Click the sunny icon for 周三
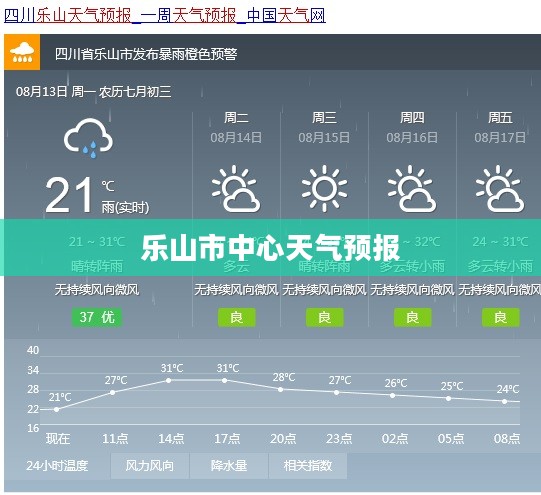This screenshot has width=541, height=495. click(x=324, y=188)
